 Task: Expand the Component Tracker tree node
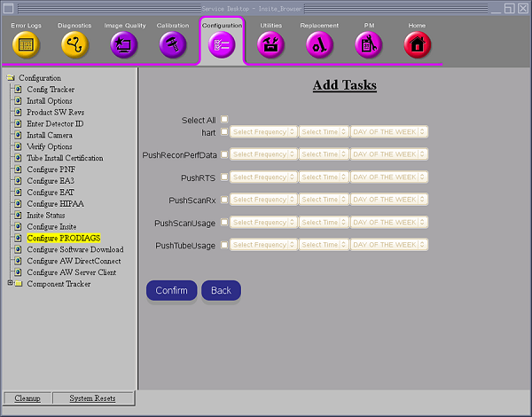click(x=10, y=284)
